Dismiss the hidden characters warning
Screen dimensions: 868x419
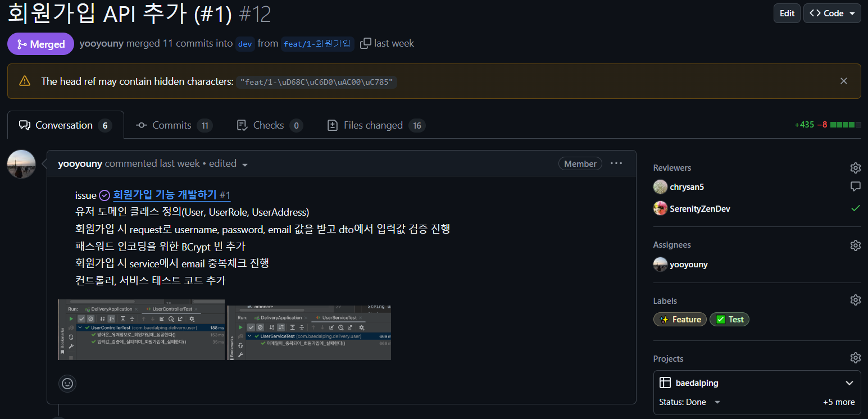tap(843, 81)
